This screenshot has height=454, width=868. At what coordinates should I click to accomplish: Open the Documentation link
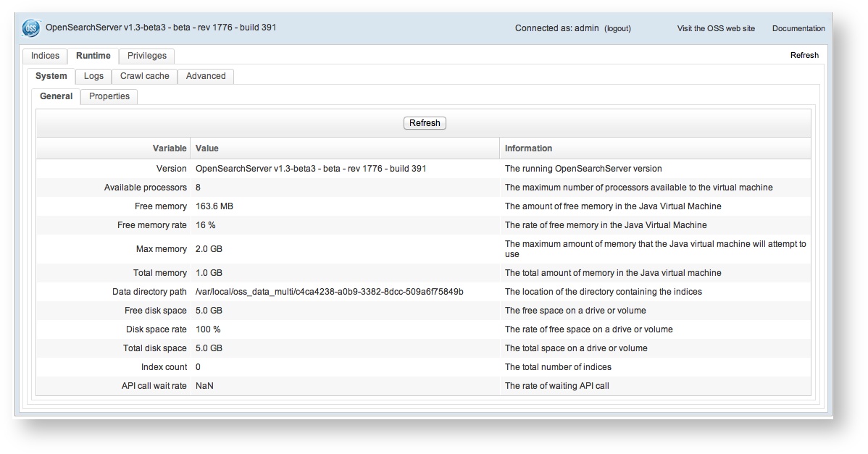click(798, 28)
